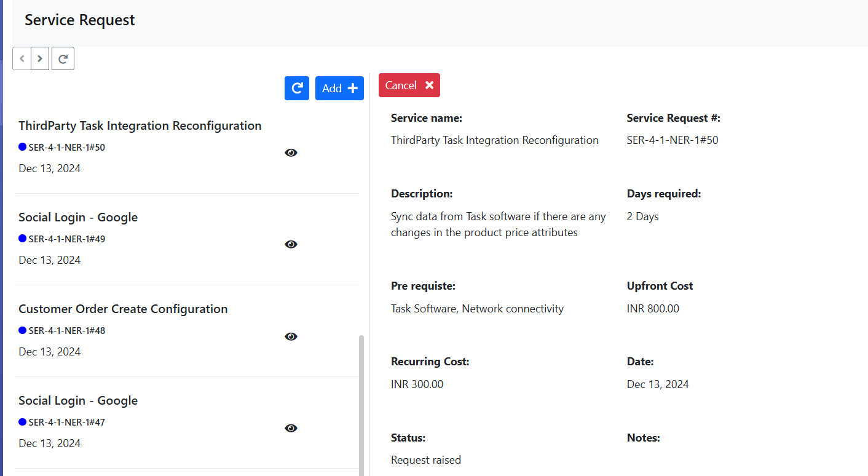Add a new service request
This screenshot has height=476, width=868.
(339, 88)
